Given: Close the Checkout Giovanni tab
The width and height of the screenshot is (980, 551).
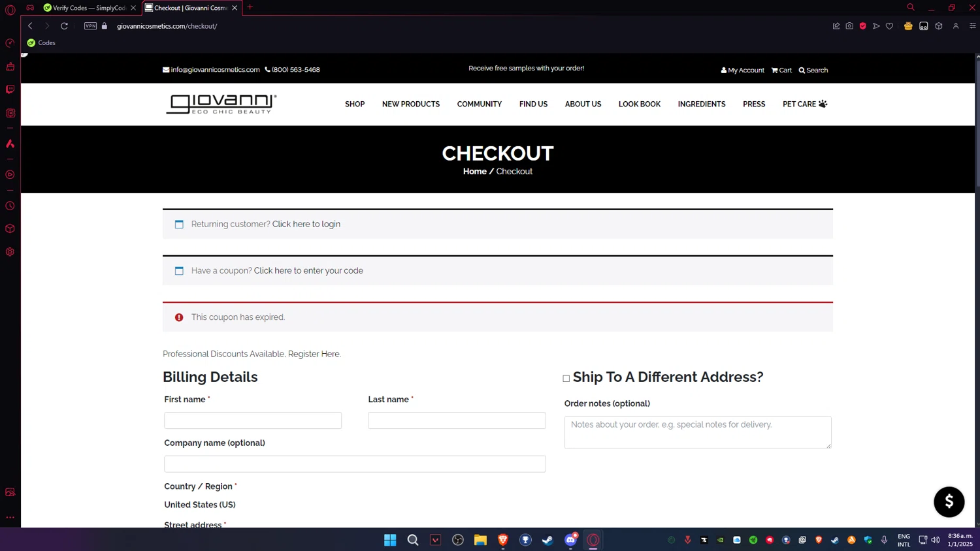Looking at the screenshot, I should click(x=235, y=8).
